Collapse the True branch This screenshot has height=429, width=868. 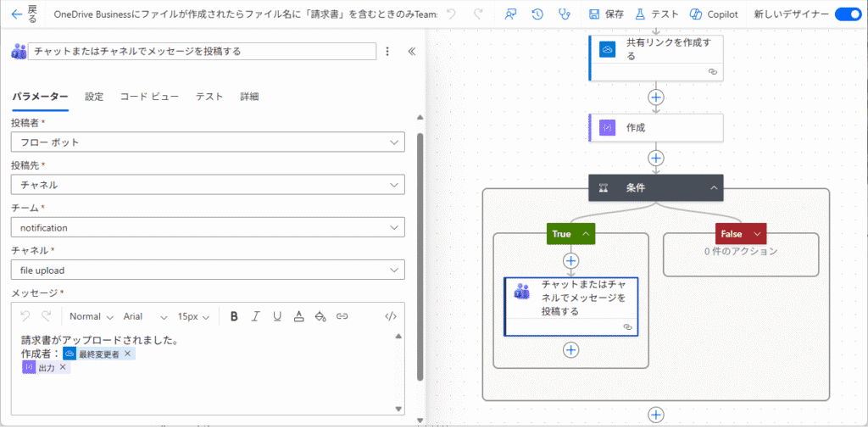point(586,234)
